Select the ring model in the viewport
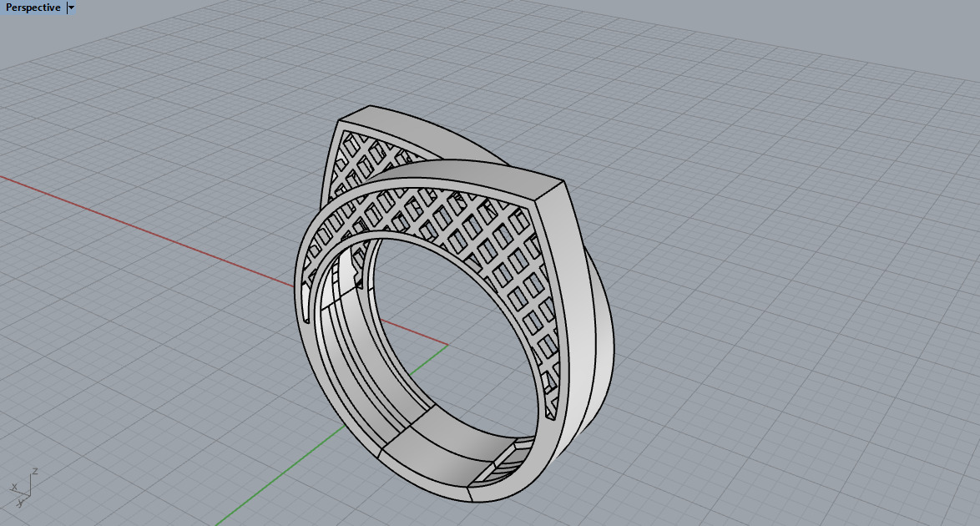Viewport: 980px width, 526px height. click(x=454, y=303)
